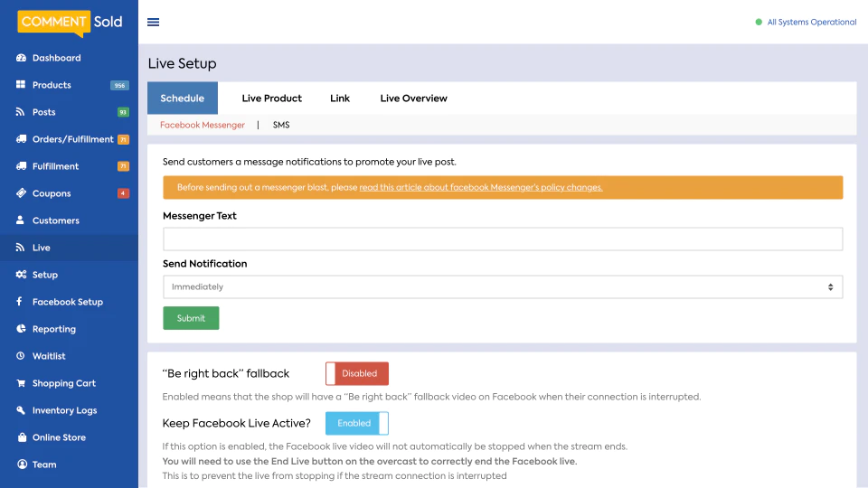This screenshot has height=488, width=868.
Task: Click the Posts feed icon
Action: [21, 112]
